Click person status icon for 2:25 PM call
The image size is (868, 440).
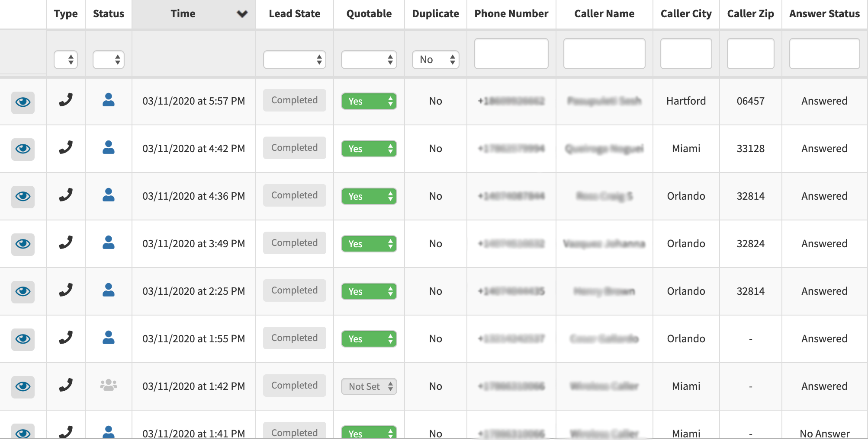coord(109,290)
